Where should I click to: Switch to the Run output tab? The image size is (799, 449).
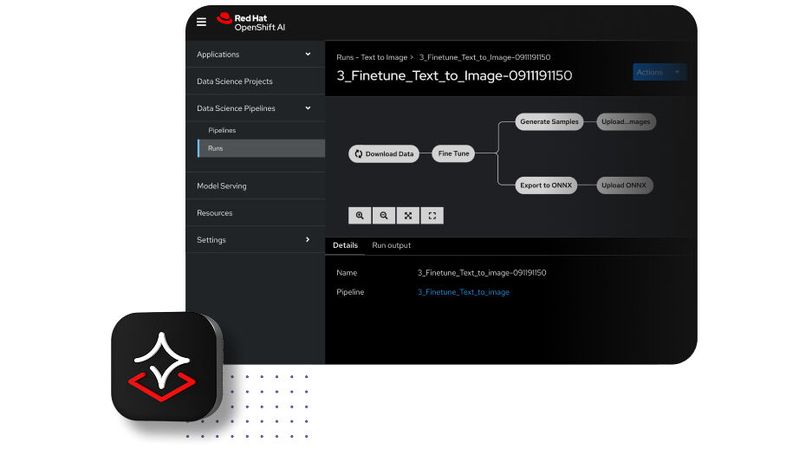tap(391, 245)
